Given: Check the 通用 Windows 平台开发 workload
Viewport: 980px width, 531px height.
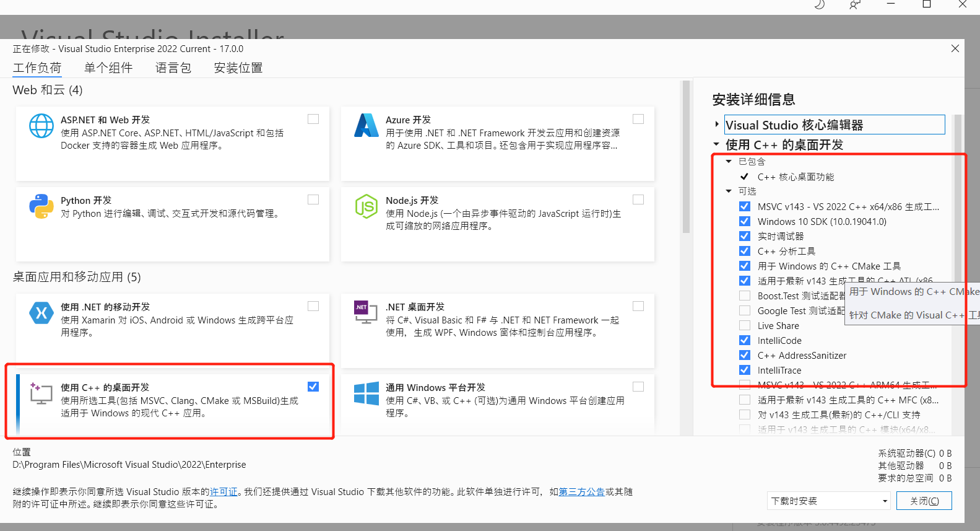Looking at the screenshot, I should [x=638, y=387].
